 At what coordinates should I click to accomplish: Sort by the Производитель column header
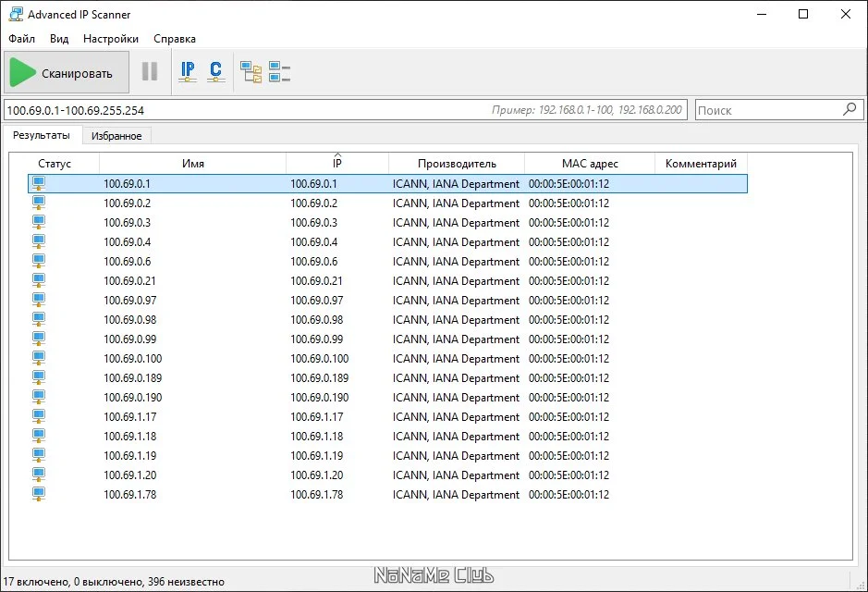coord(457,164)
